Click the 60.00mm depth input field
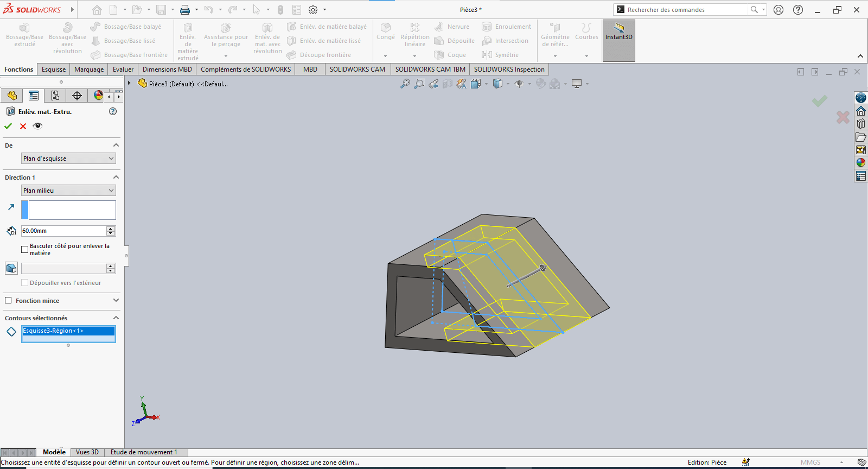 coord(63,231)
